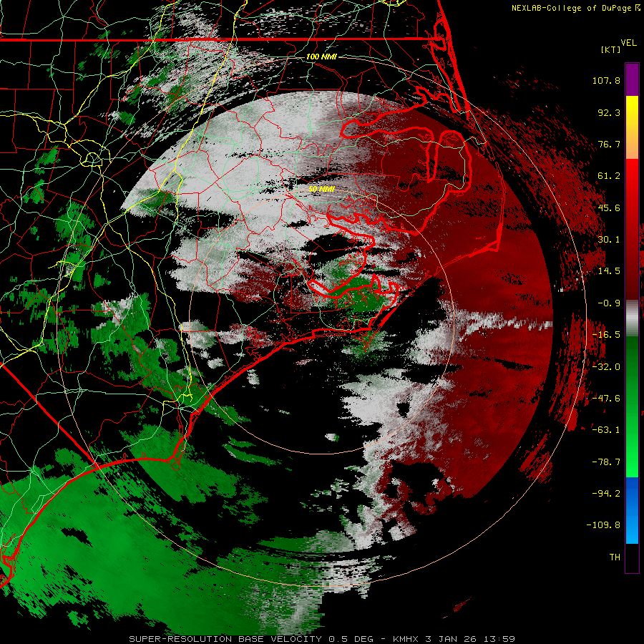
Task: Click the -32.0 legend value
Action: pos(606,367)
